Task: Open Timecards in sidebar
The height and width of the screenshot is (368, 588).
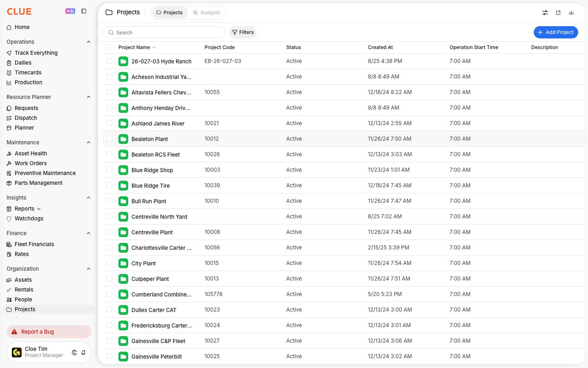Action: (49, 73)
